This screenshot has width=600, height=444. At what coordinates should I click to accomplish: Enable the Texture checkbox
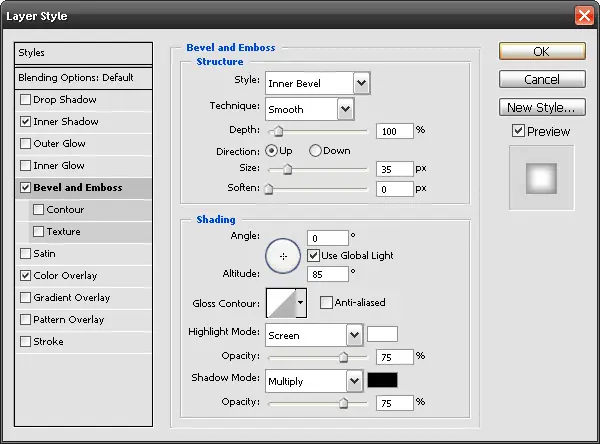click(38, 232)
